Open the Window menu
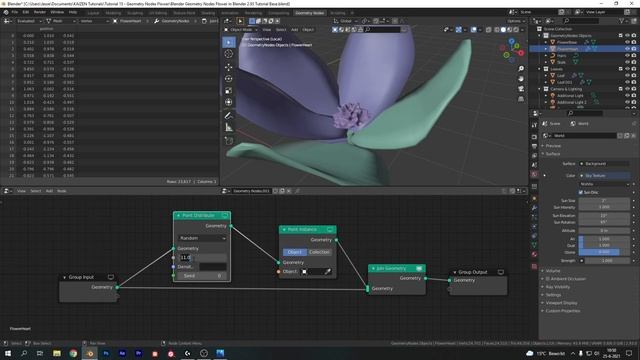The height and width of the screenshot is (360, 640). point(57,12)
